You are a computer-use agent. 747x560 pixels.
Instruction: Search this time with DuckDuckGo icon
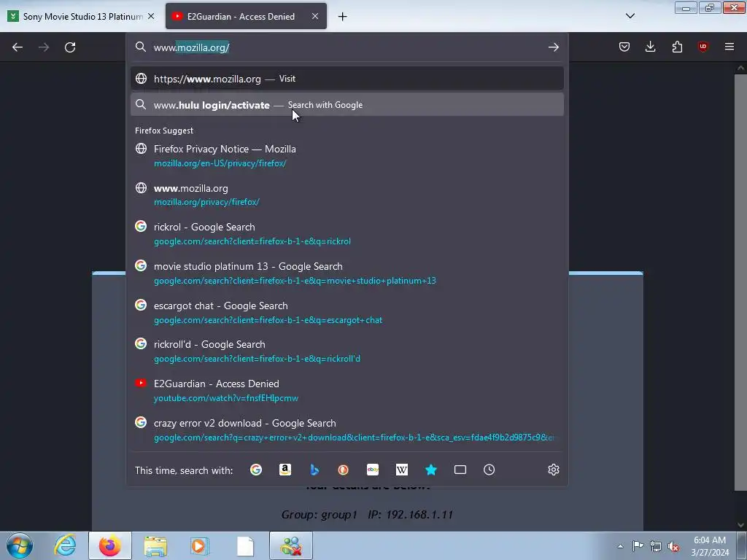click(343, 470)
